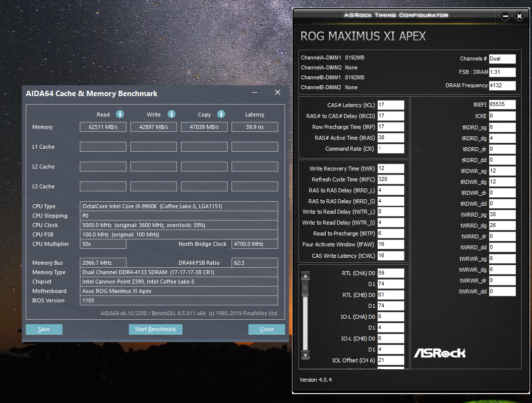Click the DRAM Frequency 4132 field
Viewport: 532px width, 403px height.
tap(502, 85)
